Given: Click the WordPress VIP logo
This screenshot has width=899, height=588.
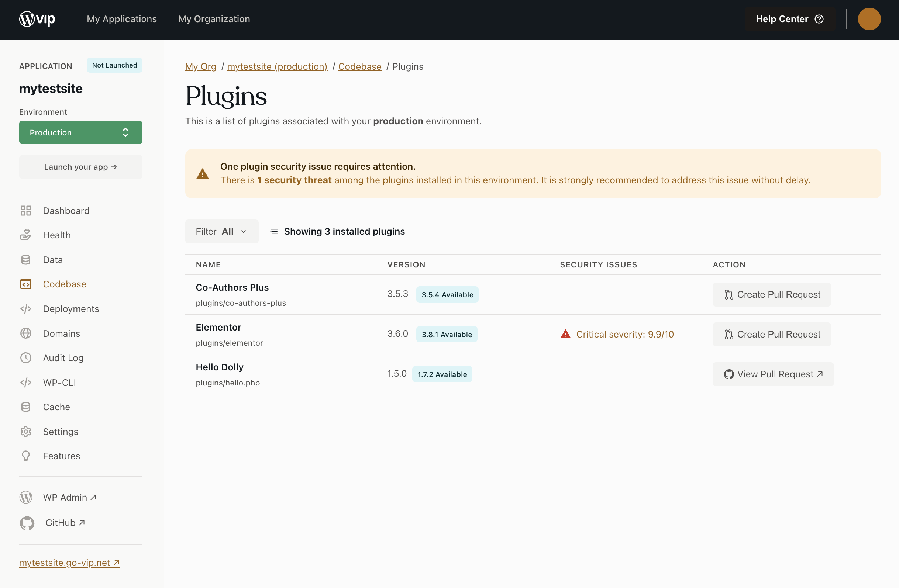Looking at the screenshot, I should click(x=37, y=19).
